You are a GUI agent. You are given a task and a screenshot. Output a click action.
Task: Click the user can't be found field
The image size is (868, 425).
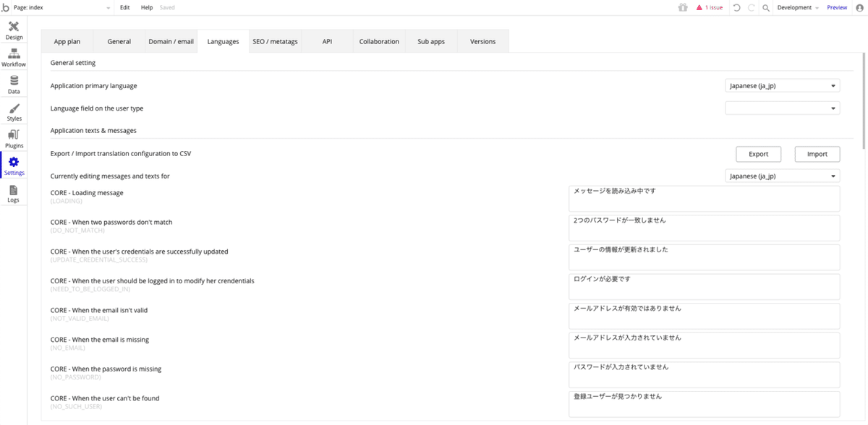point(705,404)
